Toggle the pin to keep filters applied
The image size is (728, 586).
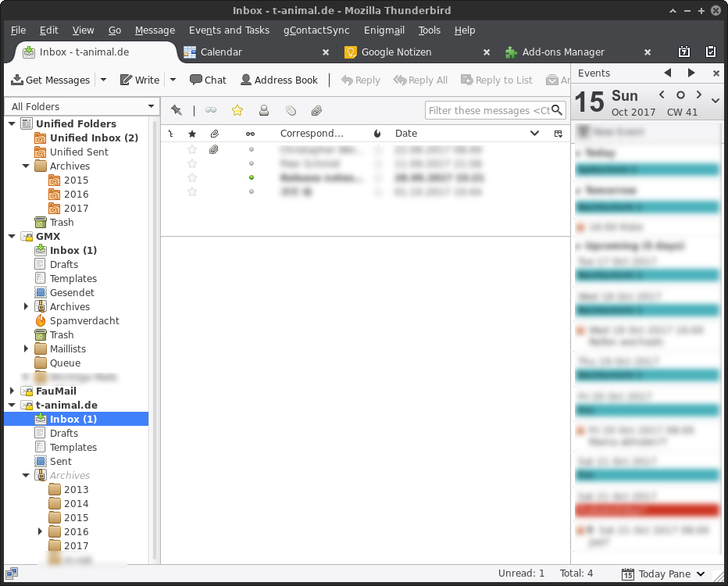pos(176,110)
